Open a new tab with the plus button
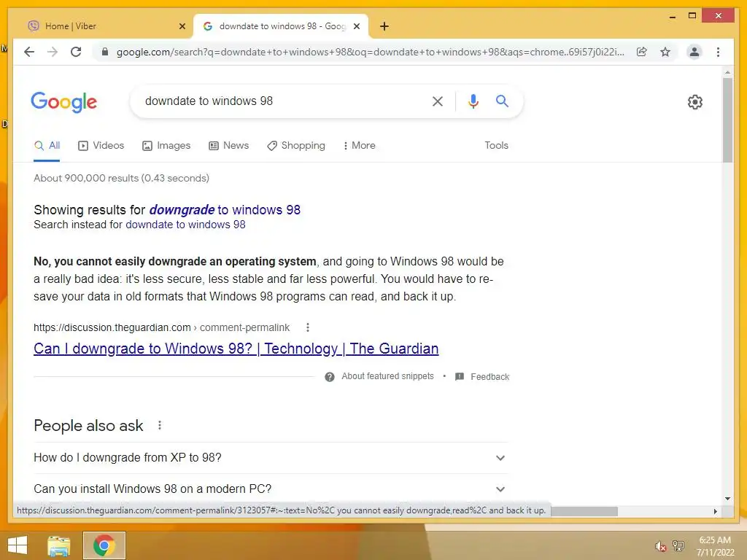This screenshot has width=747, height=560. 384,26
